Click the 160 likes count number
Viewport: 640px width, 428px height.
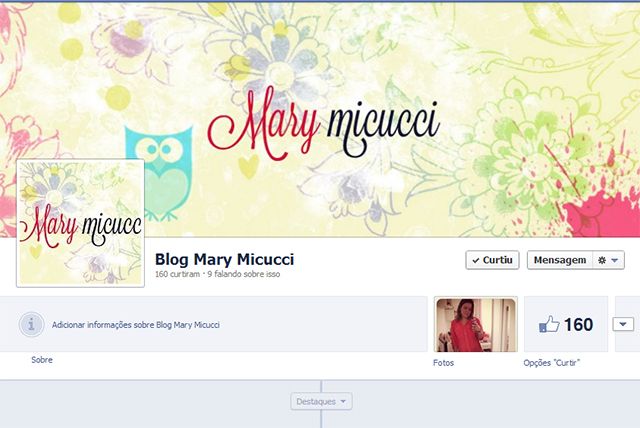[x=578, y=325]
